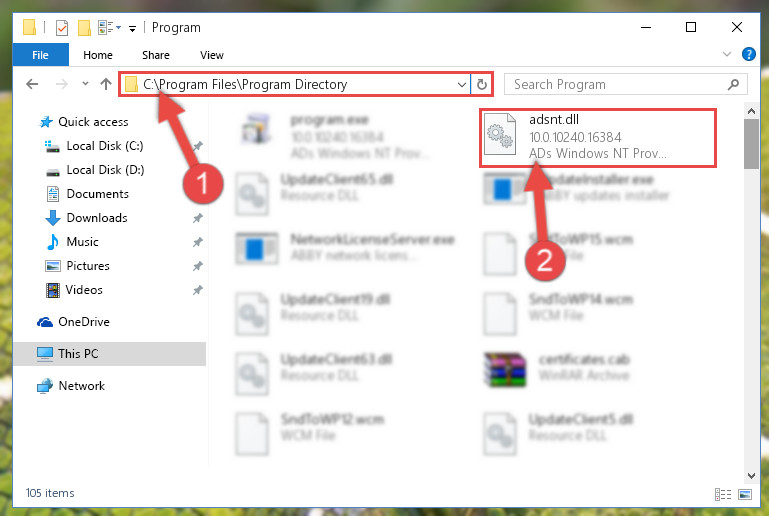769x516 pixels.
Task: Toggle the pin next to Music
Action: coord(198,242)
